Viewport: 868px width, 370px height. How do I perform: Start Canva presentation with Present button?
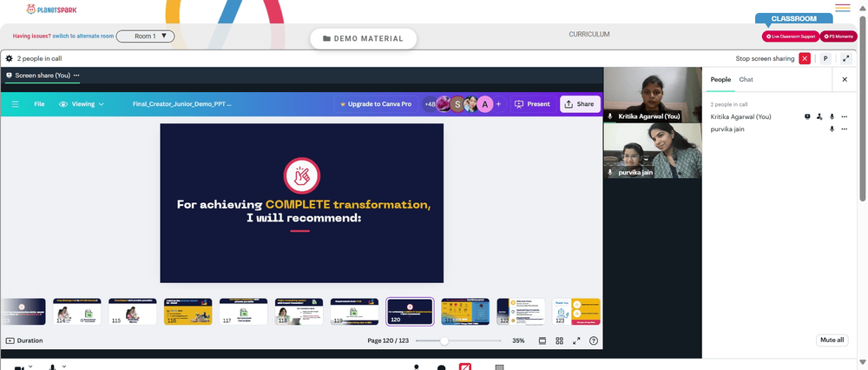533,104
